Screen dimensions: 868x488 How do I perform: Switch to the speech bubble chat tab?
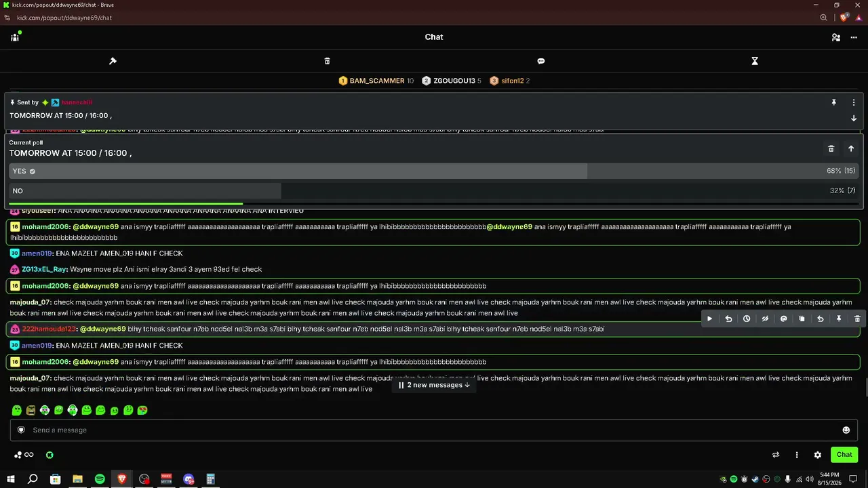(x=541, y=61)
